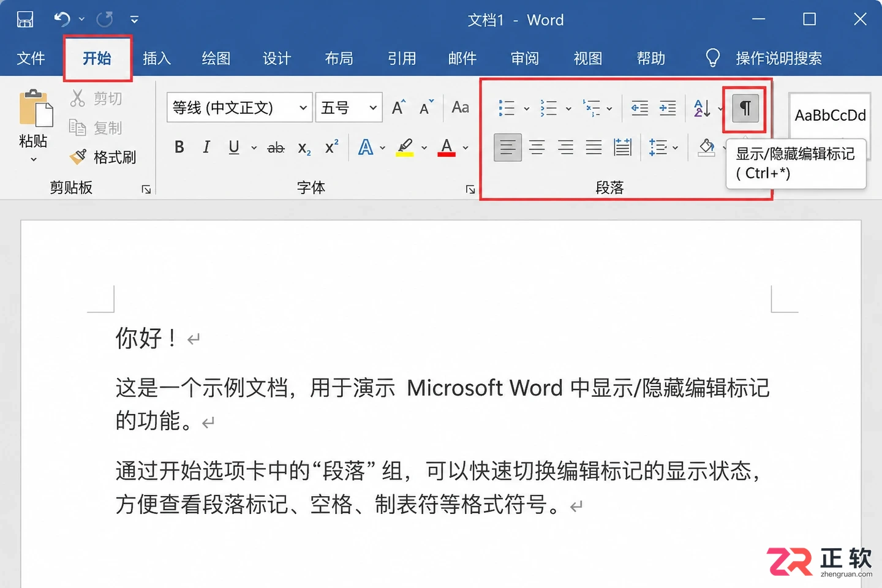Click the 剪切 scissors button
Screen dimensions: 882x588
96,98
